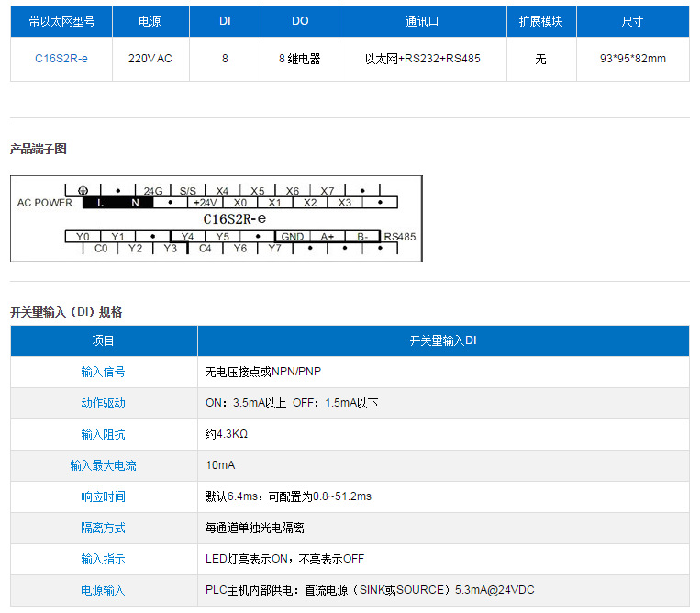700x613 pixels.
Task: Open the 输入指示 item
Action: click(x=103, y=559)
